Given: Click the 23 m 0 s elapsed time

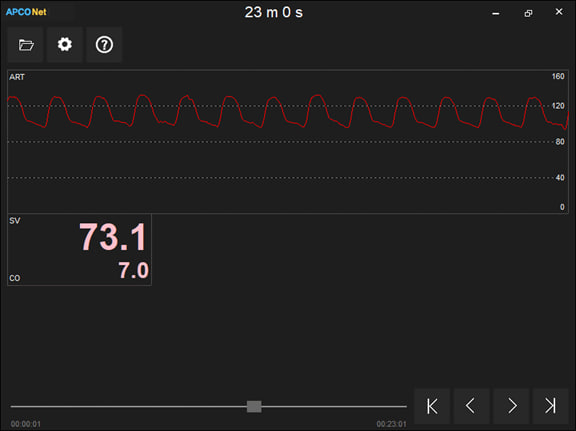Looking at the screenshot, I should [274, 12].
